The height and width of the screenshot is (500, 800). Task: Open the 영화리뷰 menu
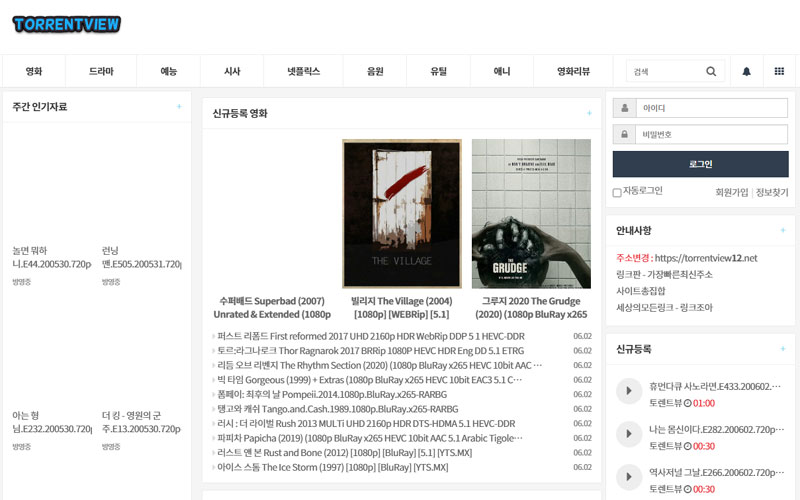pyautogui.click(x=573, y=71)
